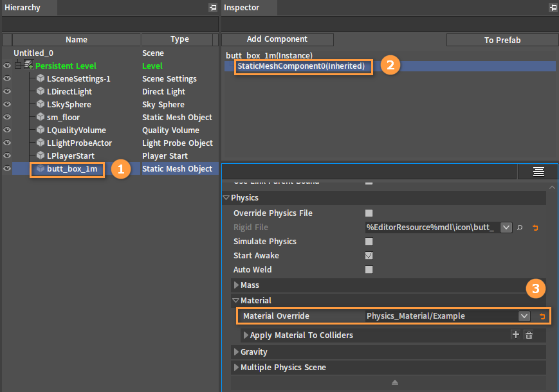Screen dimensions: 559x392
Task: Click the properties scrollbar up arrow
Action: [x=552, y=187]
